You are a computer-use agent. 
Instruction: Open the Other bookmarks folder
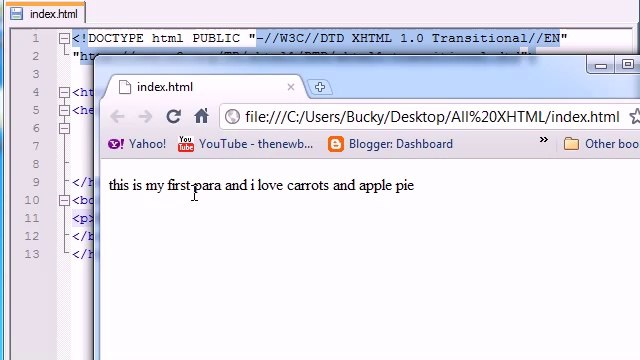601,144
